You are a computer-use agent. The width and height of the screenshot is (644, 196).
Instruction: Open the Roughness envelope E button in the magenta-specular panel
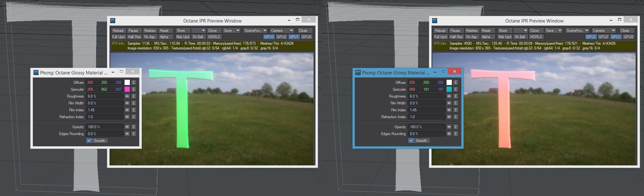134,96
